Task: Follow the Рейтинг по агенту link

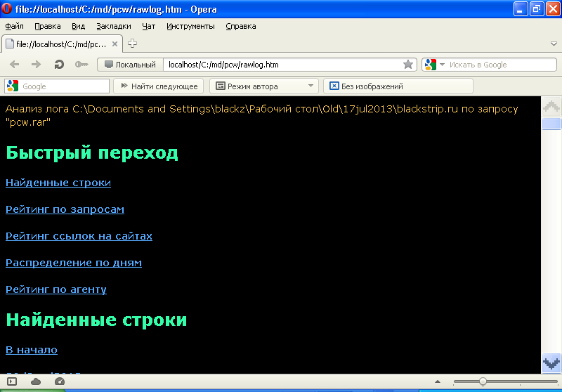Action: [56, 289]
